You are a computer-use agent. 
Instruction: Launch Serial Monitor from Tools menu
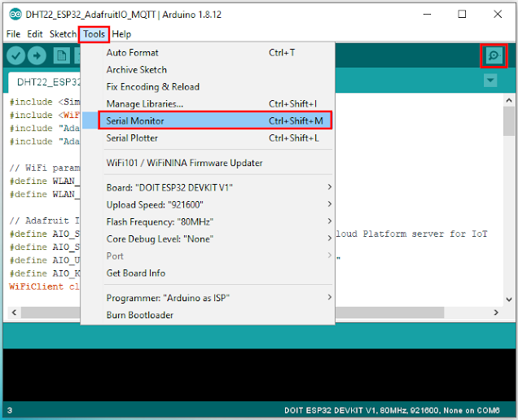[x=209, y=120]
